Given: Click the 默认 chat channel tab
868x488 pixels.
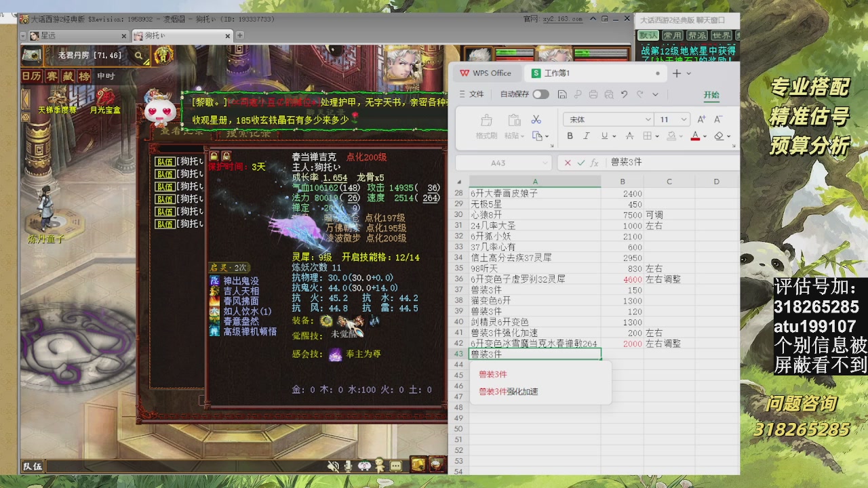Looking at the screenshot, I should click(648, 35).
